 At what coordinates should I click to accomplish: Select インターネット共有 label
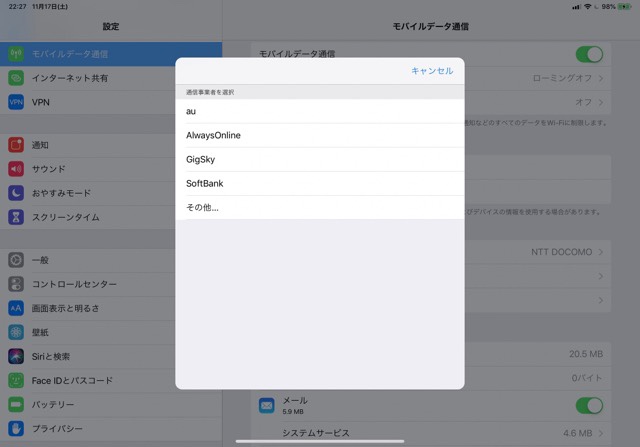coord(70,78)
